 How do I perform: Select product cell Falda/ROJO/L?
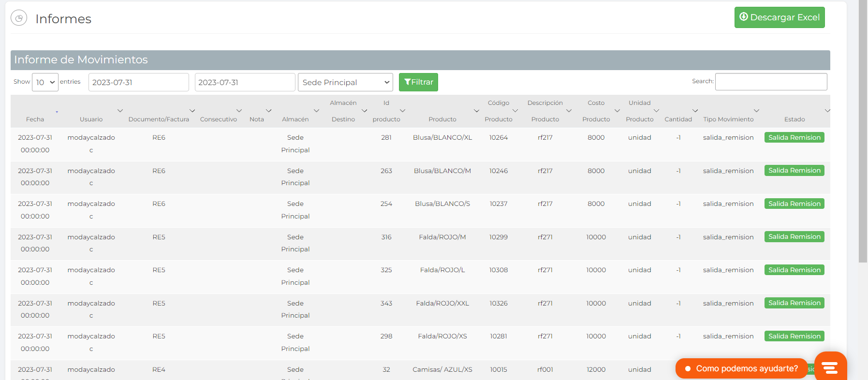click(442, 270)
